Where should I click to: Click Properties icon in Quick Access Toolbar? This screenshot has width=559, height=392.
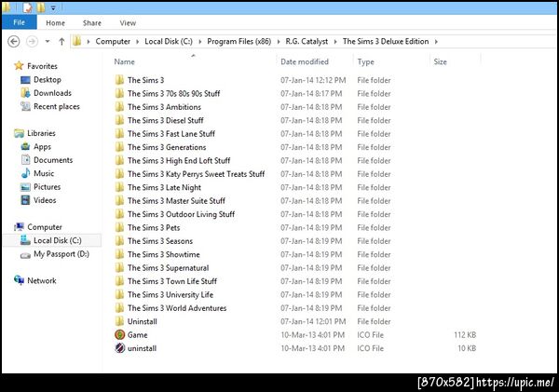[x=27, y=7]
